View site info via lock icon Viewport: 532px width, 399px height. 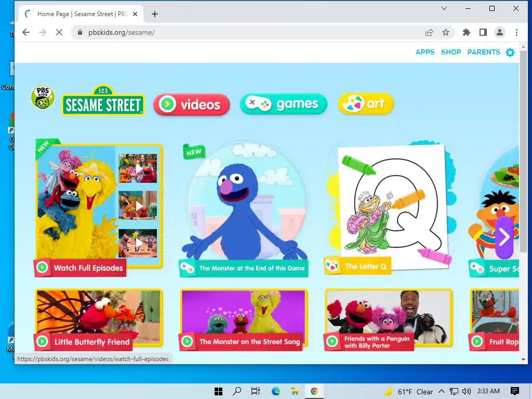(x=80, y=32)
